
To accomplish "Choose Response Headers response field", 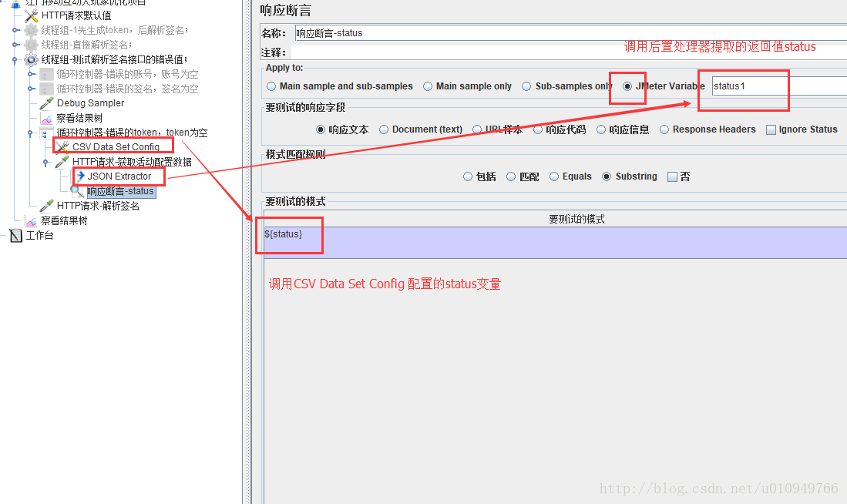I will (664, 129).
